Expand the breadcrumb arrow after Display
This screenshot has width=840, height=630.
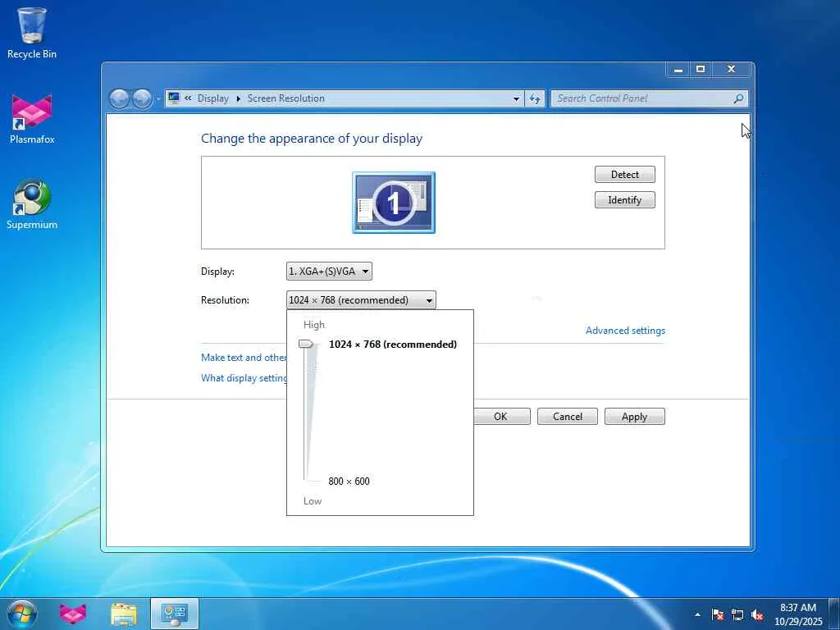pos(239,98)
